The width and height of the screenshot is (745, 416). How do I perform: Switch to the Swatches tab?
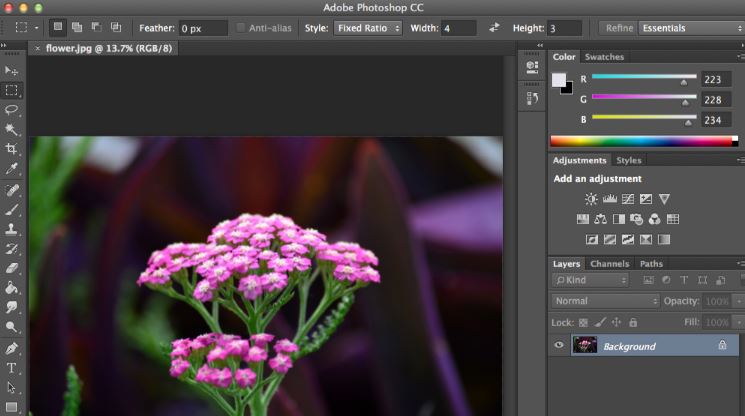point(604,57)
